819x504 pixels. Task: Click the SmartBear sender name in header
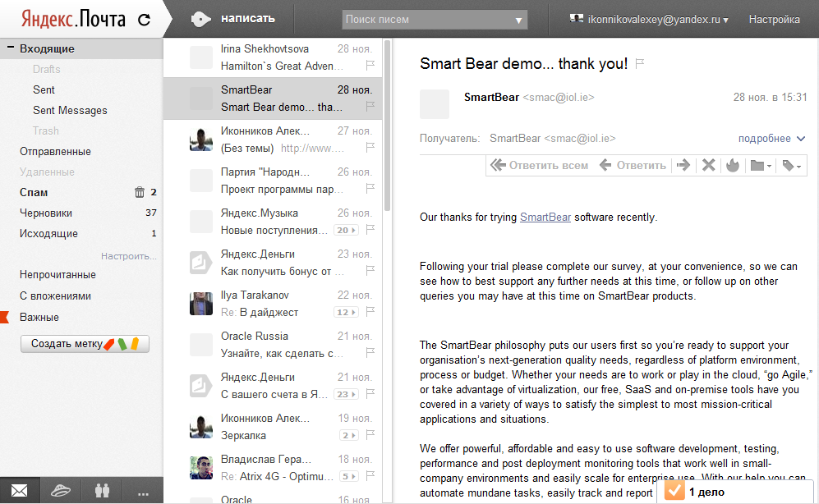pyautogui.click(x=491, y=97)
